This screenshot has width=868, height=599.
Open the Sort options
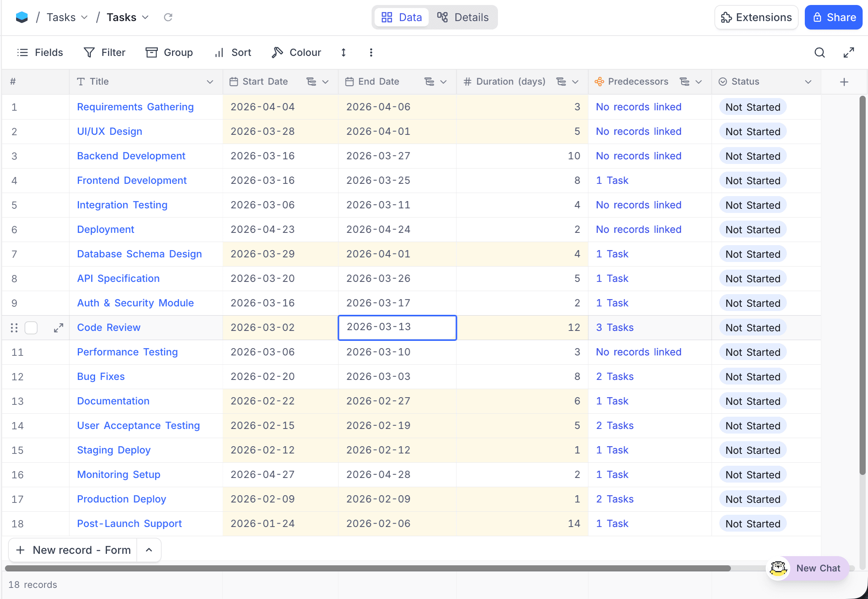pos(232,52)
